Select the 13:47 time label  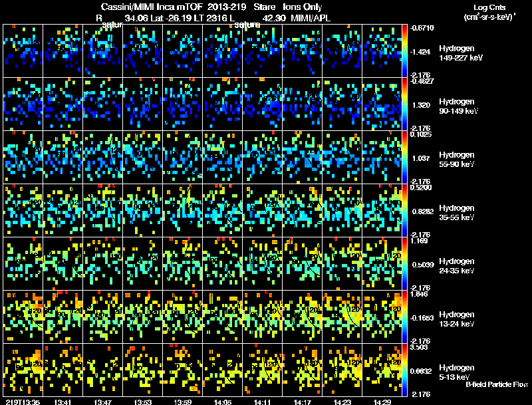coord(103,402)
